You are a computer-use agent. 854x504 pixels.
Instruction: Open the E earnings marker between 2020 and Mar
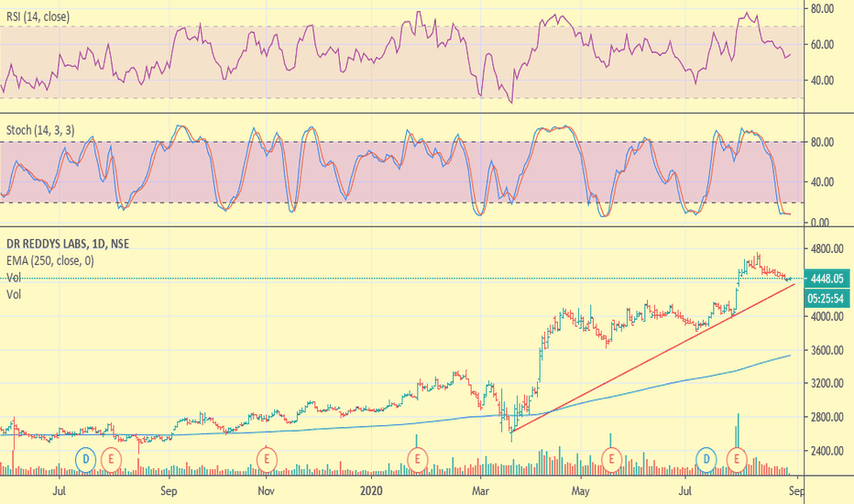point(418,460)
